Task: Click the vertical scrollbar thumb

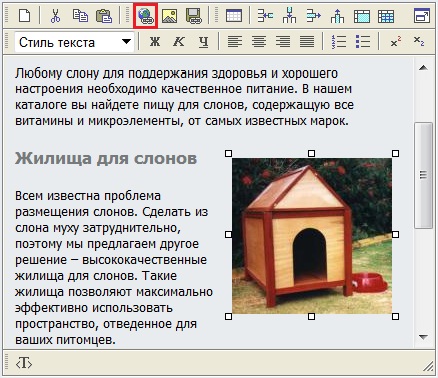Action: [x=423, y=175]
